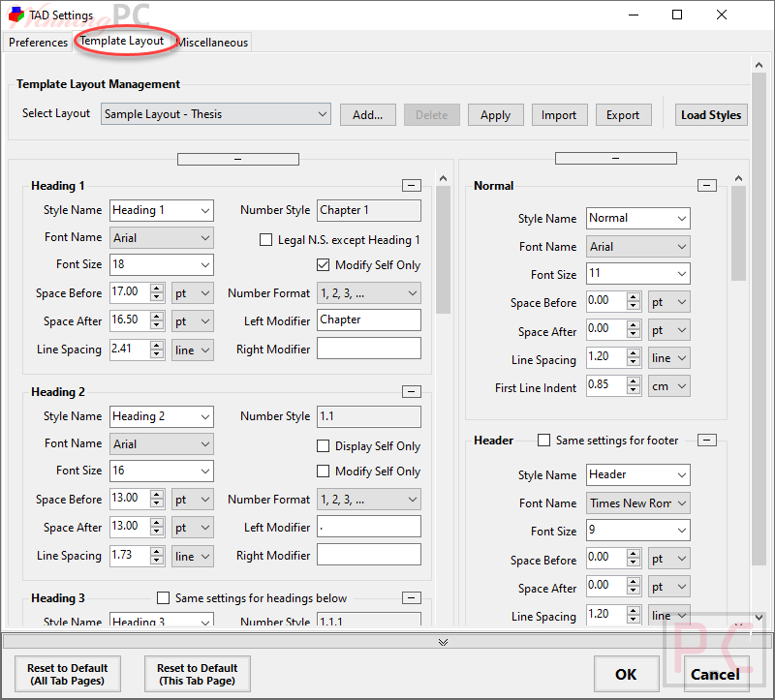
Task: Enable Same settings for footer checkbox
Action: coord(543,441)
